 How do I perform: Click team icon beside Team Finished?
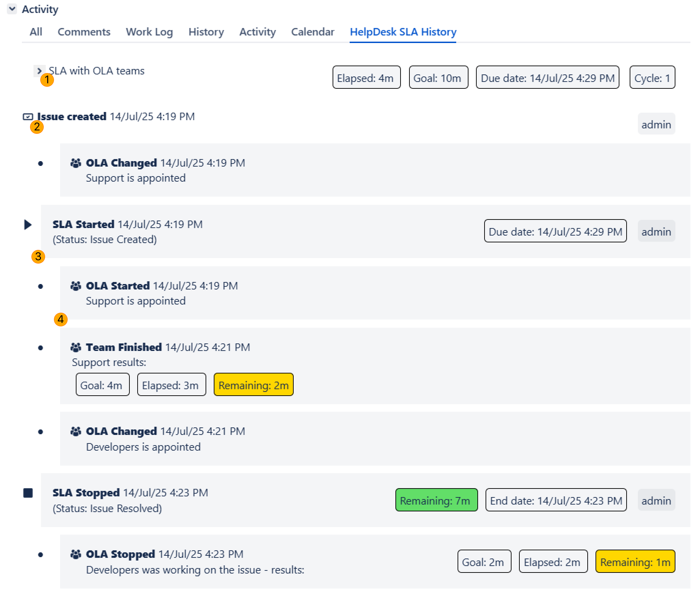click(x=76, y=348)
